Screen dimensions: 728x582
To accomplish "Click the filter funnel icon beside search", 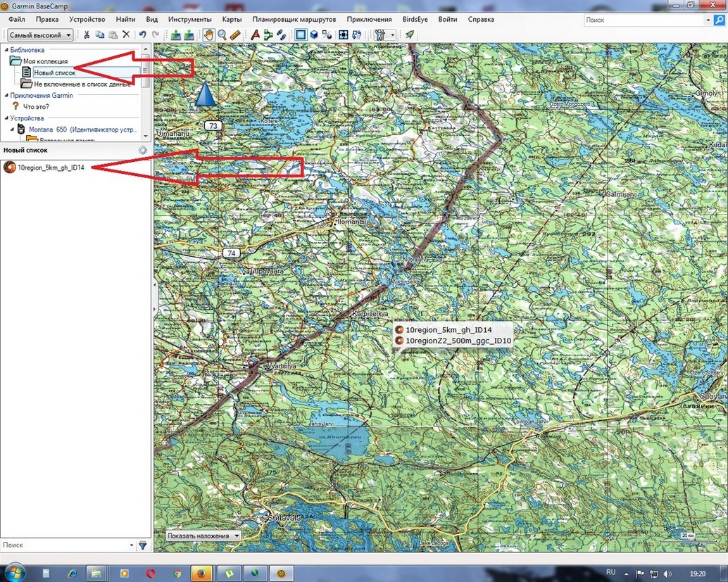I will coord(143,545).
